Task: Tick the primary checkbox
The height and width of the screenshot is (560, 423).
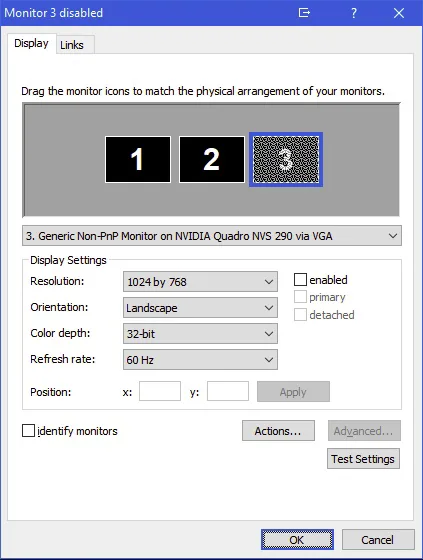Action: 300,297
